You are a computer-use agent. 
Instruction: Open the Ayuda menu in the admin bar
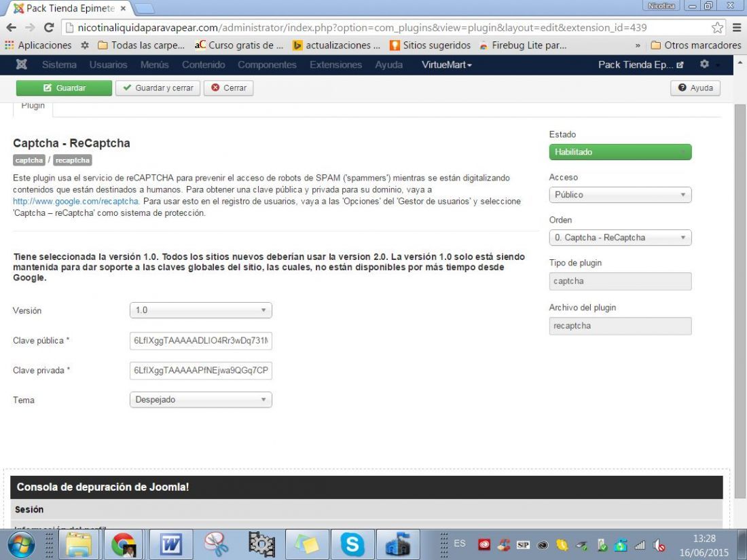coord(388,64)
